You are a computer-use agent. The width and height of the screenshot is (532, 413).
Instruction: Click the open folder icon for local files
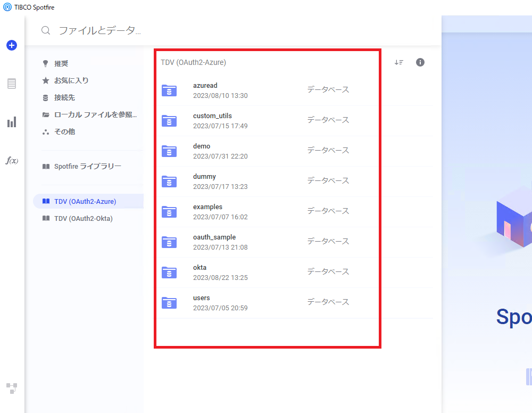[x=45, y=115]
